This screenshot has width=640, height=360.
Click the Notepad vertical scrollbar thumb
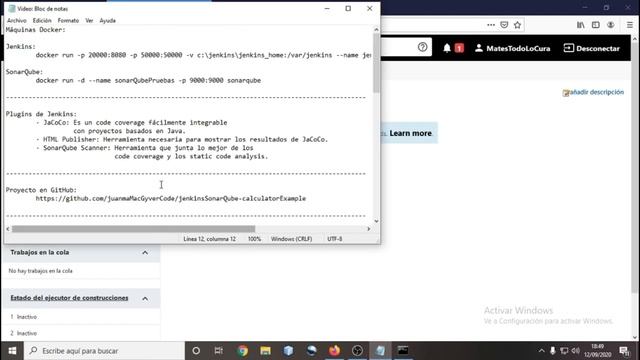tap(376, 63)
